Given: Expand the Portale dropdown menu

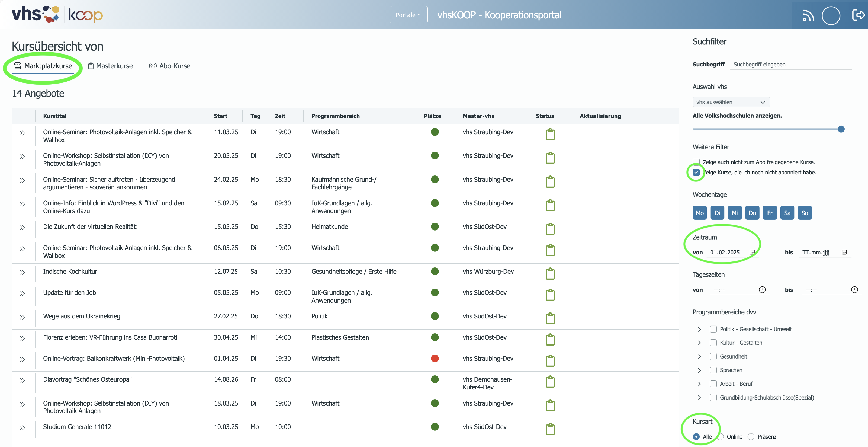Looking at the screenshot, I should pyautogui.click(x=409, y=15).
